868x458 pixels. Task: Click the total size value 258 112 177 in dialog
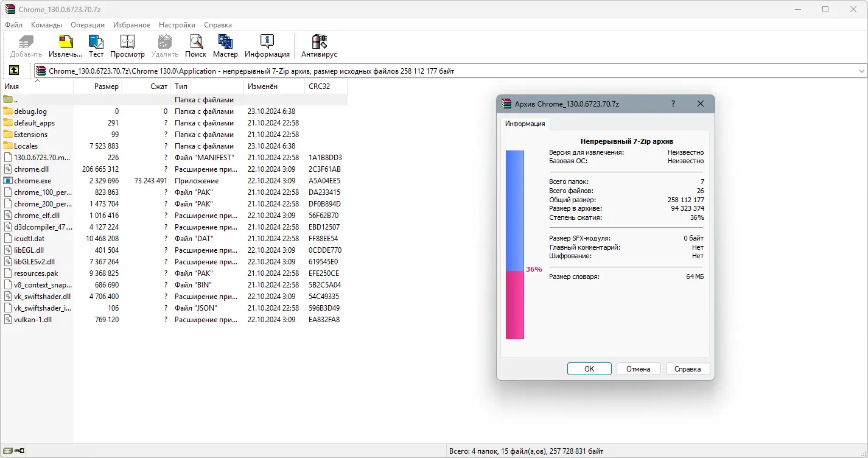(686, 200)
